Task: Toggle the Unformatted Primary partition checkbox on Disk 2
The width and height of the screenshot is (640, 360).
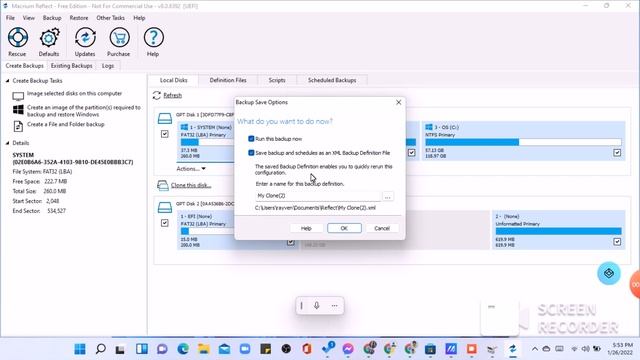Action: tap(617, 242)
